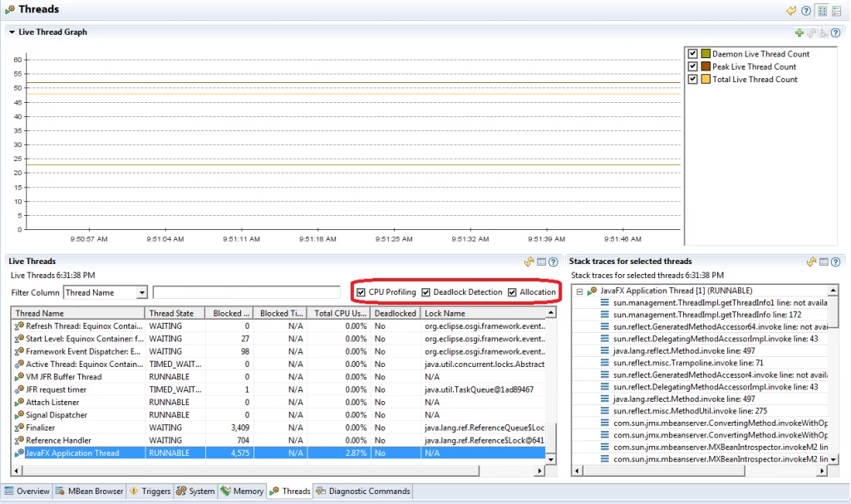Click thread icon in JavaFX stack trace root node
This screenshot has height=504, width=851.
[592, 291]
